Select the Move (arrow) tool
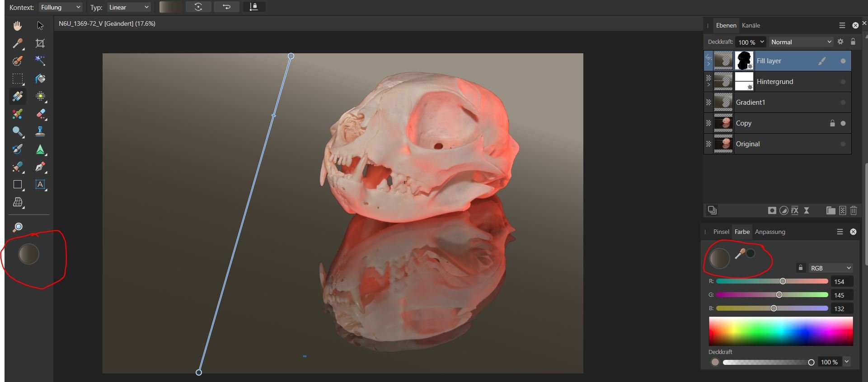868x382 pixels. click(x=40, y=26)
